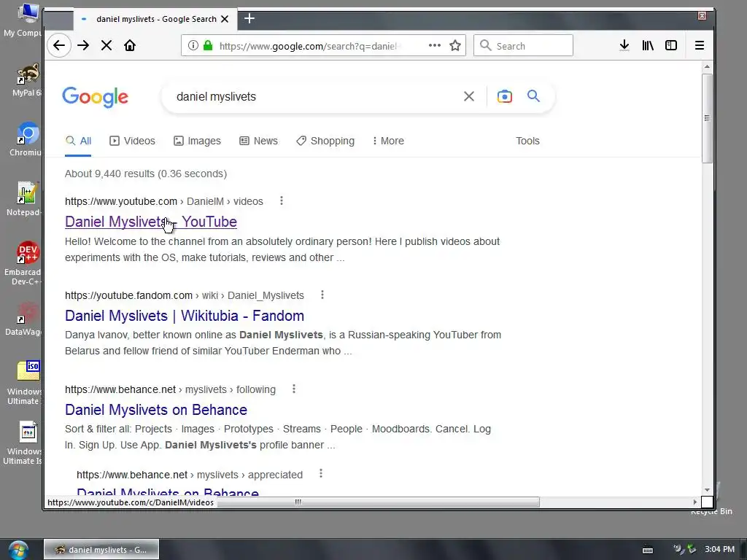Click the youtube.com › DanielM › videos URL text
This screenshot has height=560, width=747.
pyautogui.click(x=164, y=201)
